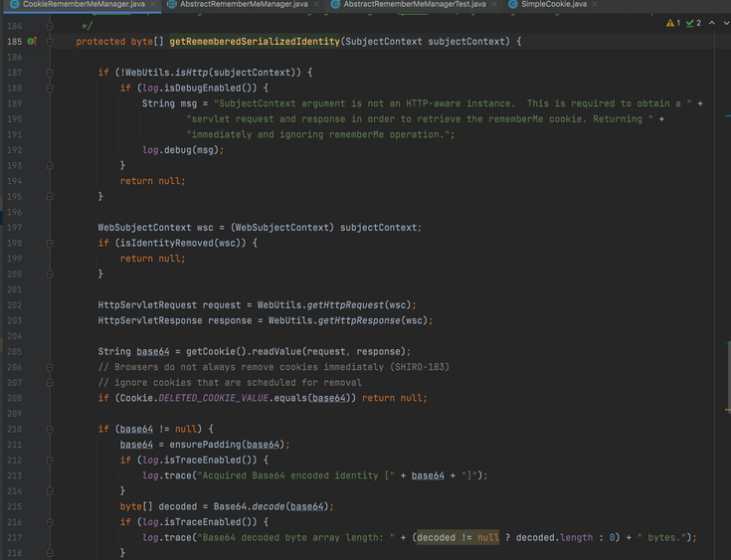731x560 pixels.
Task: Open AbstractRememberMeManager.java tab
Action: coord(244,4)
